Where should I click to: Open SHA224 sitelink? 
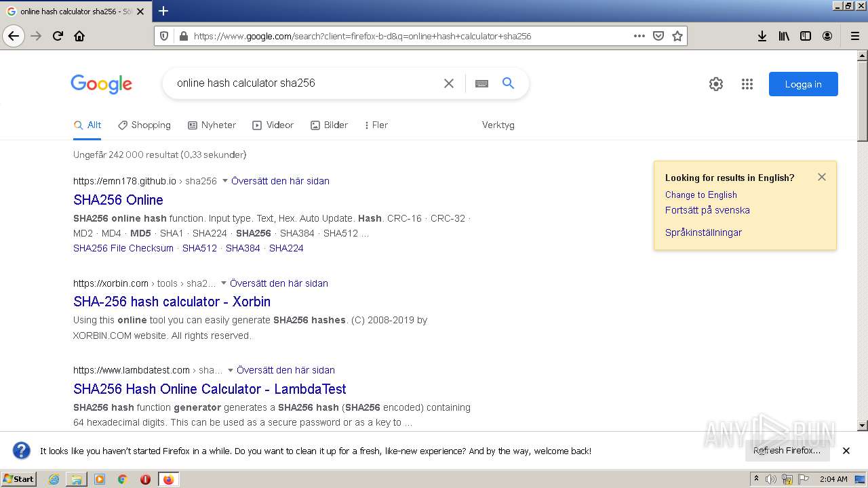point(286,248)
